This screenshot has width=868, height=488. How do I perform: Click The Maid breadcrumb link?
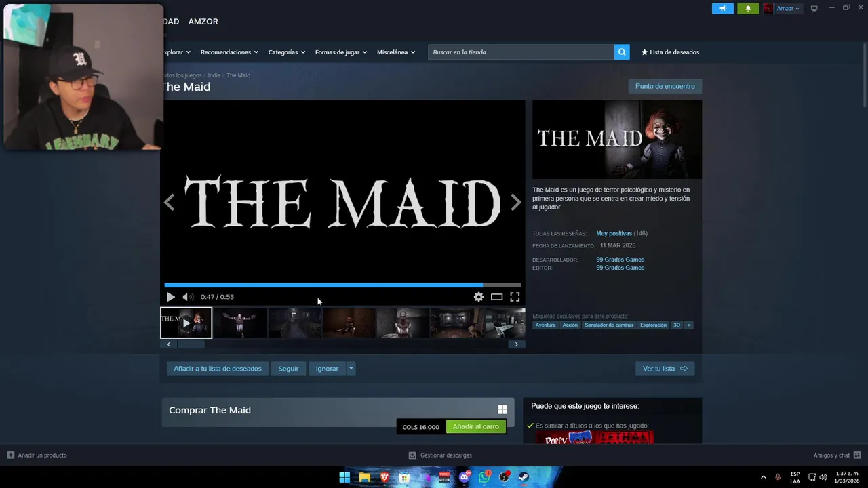(x=238, y=75)
